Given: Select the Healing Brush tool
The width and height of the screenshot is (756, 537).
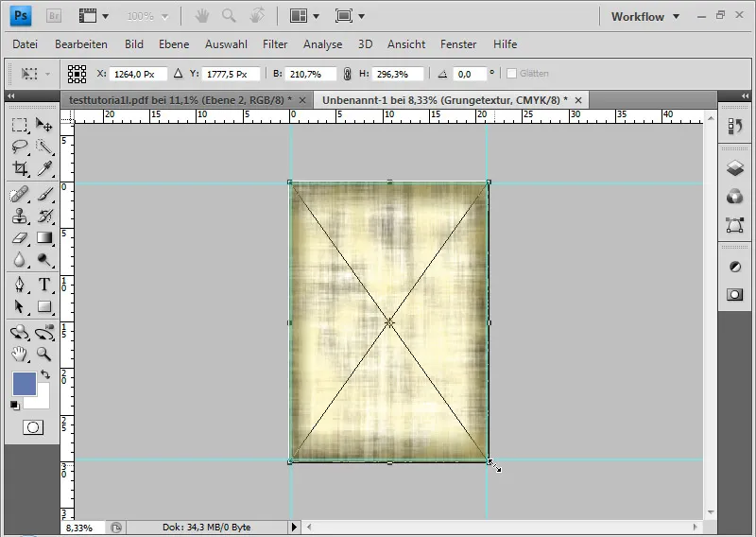Looking at the screenshot, I should pyautogui.click(x=19, y=195).
